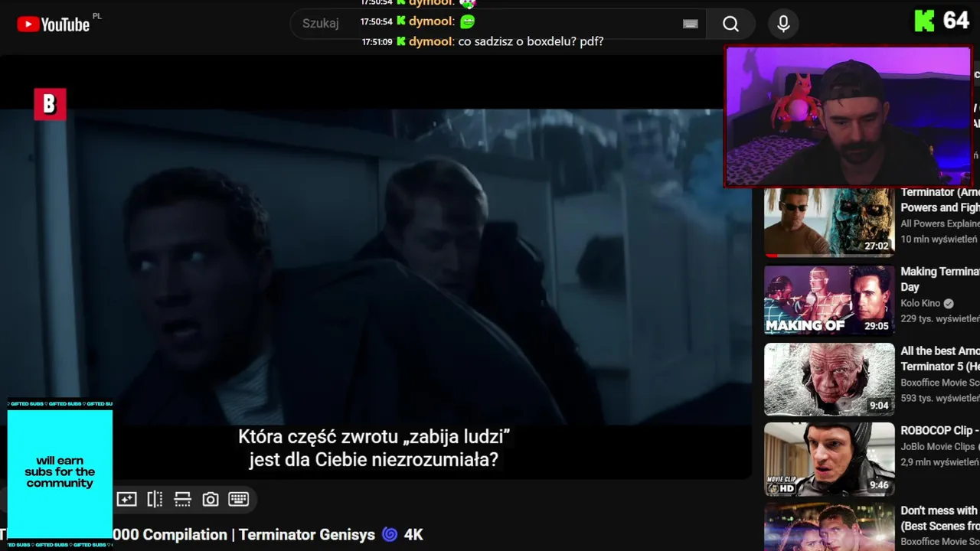The width and height of the screenshot is (980, 551).
Task: Click the magnifier search button
Action: 730,24
